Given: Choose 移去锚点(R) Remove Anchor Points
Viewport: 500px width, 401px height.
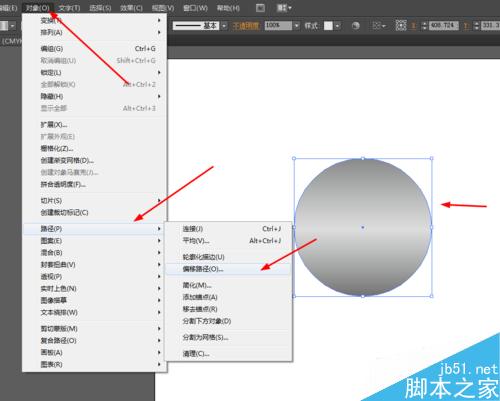Looking at the screenshot, I should tap(229, 309).
